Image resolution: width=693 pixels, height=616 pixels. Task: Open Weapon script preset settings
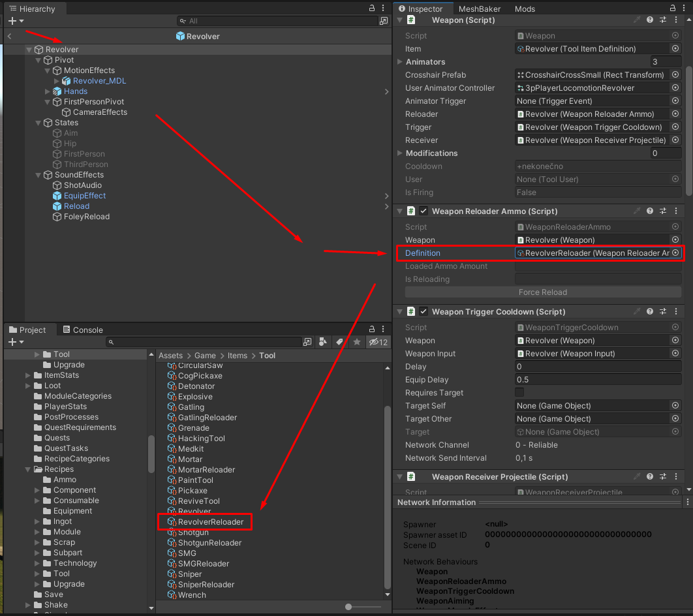(x=663, y=20)
